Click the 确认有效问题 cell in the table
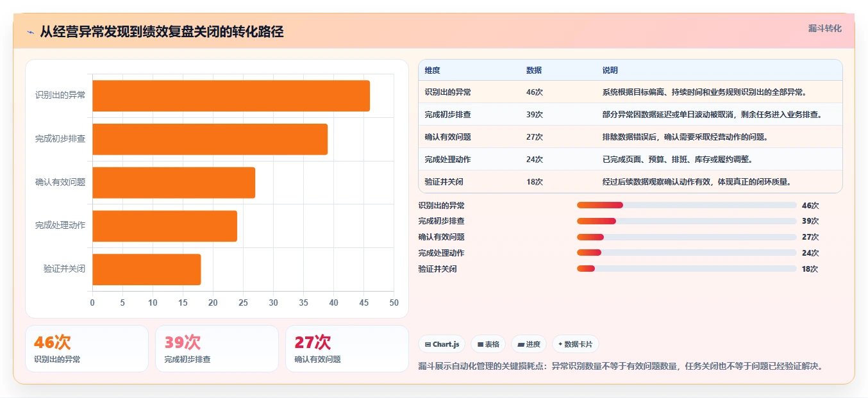Screen dimensions: 868x398 (x=447, y=137)
